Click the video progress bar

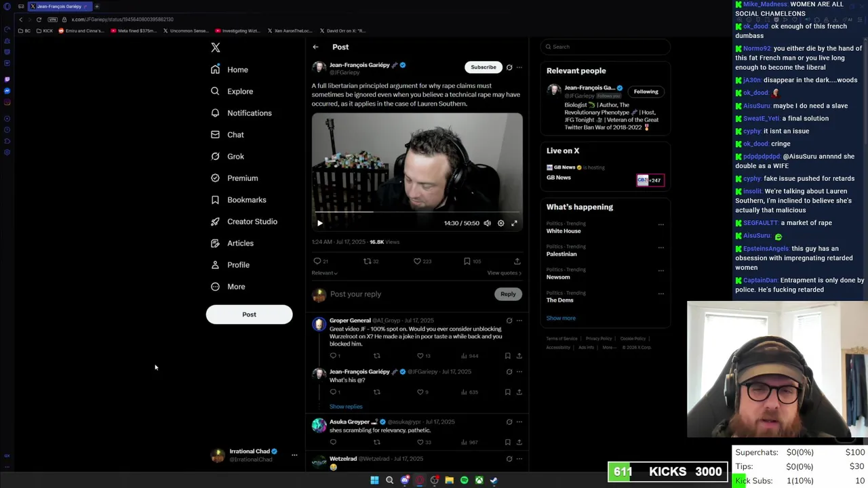click(417, 212)
